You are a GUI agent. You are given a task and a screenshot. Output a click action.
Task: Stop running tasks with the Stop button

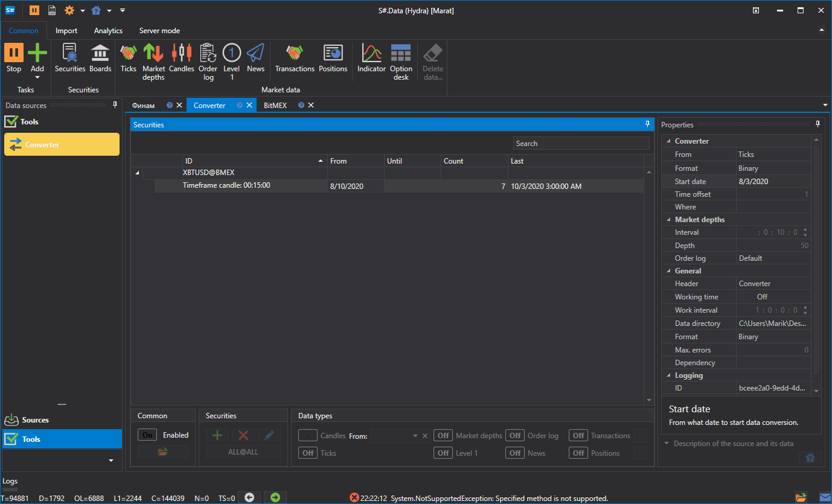(x=14, y=59)
